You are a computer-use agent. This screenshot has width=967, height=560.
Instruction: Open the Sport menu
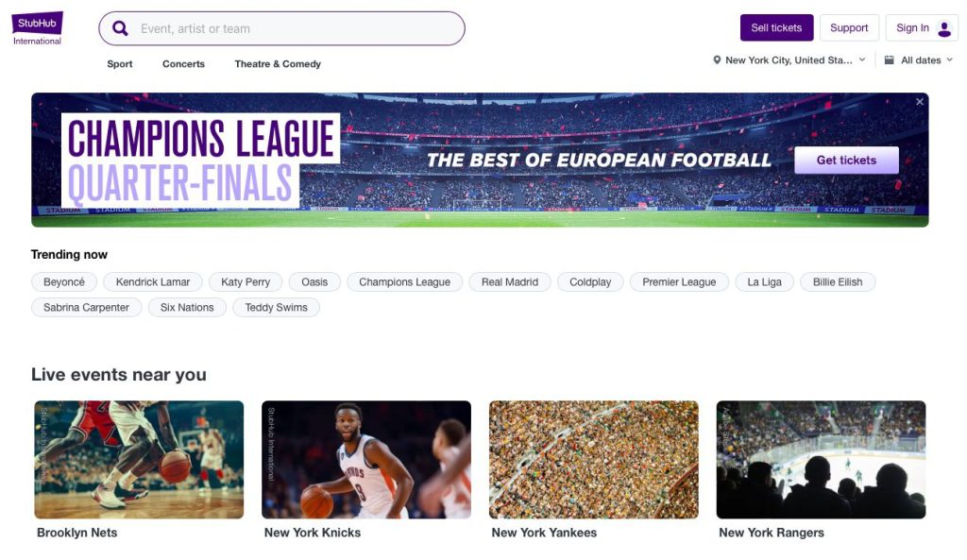[x=120, y=64]
